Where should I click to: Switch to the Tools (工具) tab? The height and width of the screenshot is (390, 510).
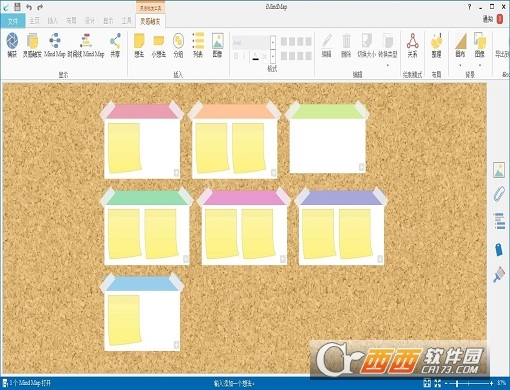coord(127,21)
